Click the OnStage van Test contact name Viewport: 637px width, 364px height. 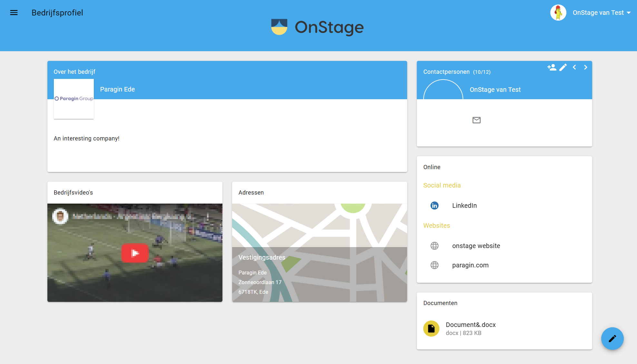[495, 90]
